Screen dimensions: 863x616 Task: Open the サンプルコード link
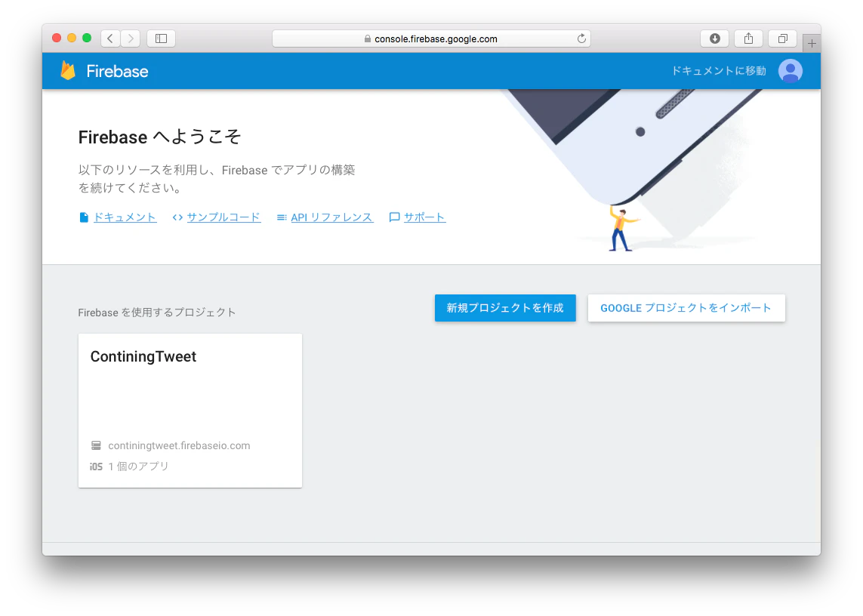coord(223,217)
